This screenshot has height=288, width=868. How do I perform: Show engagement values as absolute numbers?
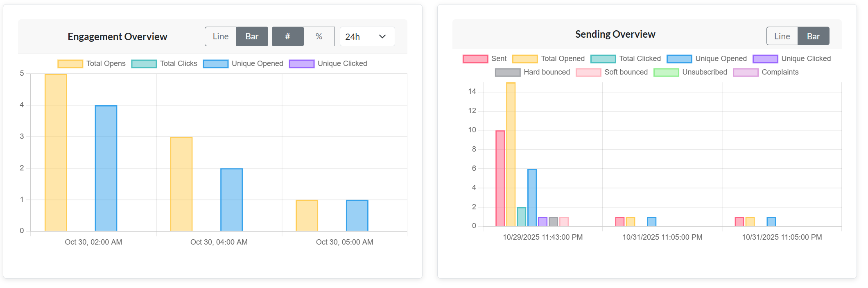click(x=287, y=36)
